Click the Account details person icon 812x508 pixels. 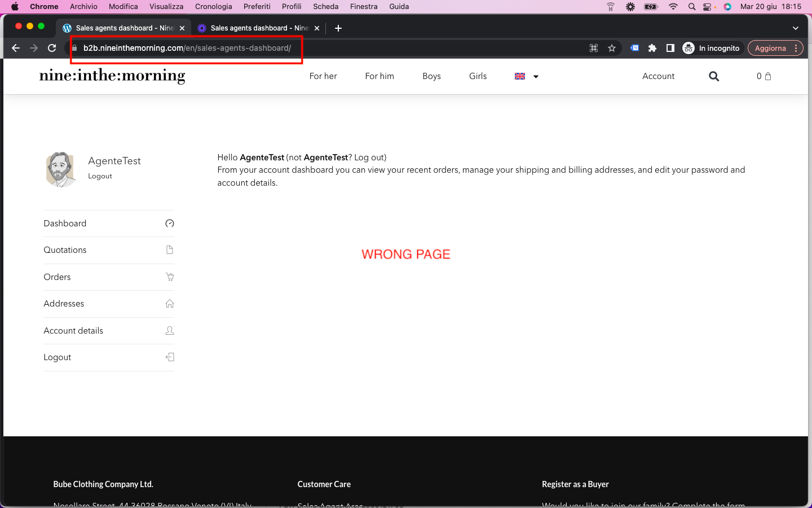tap(170, 331)
